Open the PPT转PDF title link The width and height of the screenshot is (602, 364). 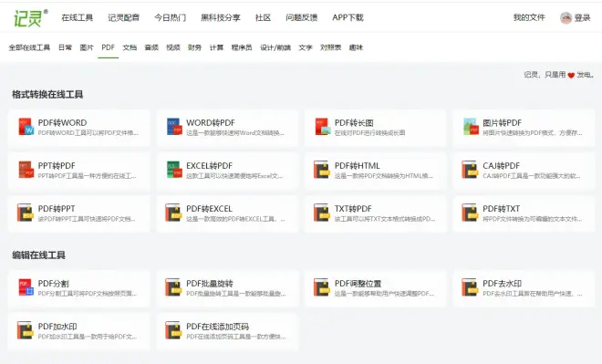(57, 166)
